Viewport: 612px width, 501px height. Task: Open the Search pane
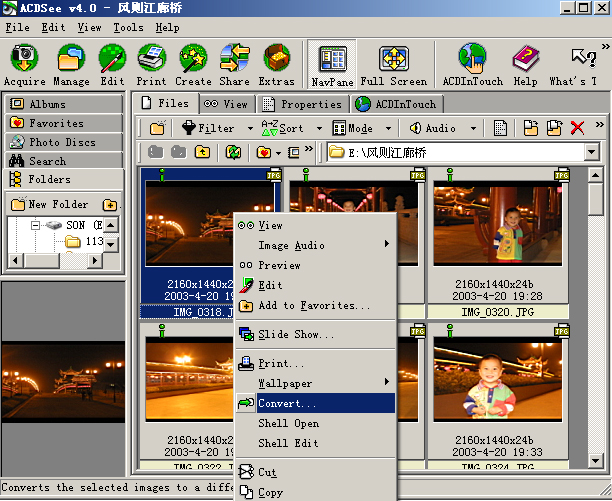[64, 161]
